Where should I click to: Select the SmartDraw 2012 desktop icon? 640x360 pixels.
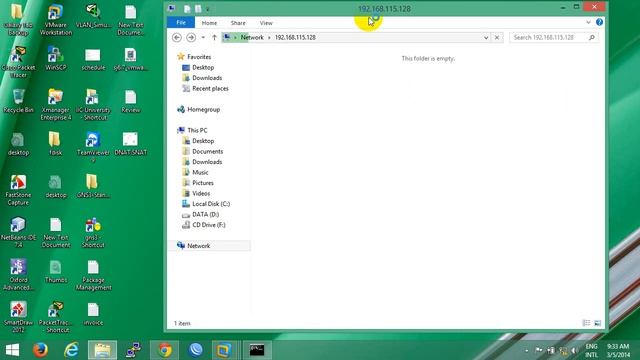point(18,318)
